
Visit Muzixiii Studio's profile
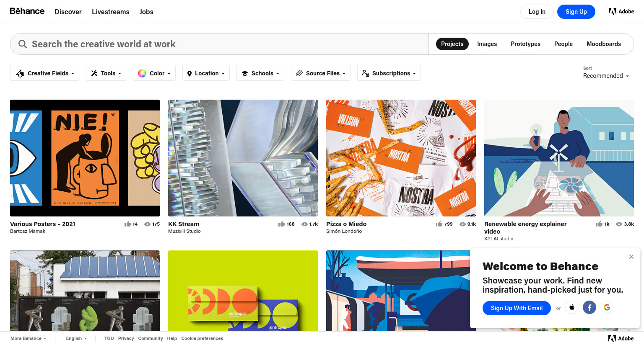click(x=184, y=231)
